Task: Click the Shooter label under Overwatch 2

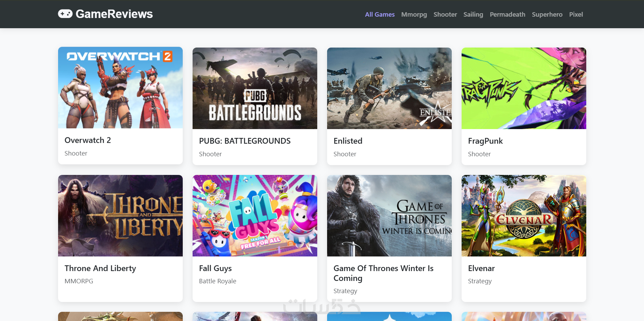Action: coord(76,153)
